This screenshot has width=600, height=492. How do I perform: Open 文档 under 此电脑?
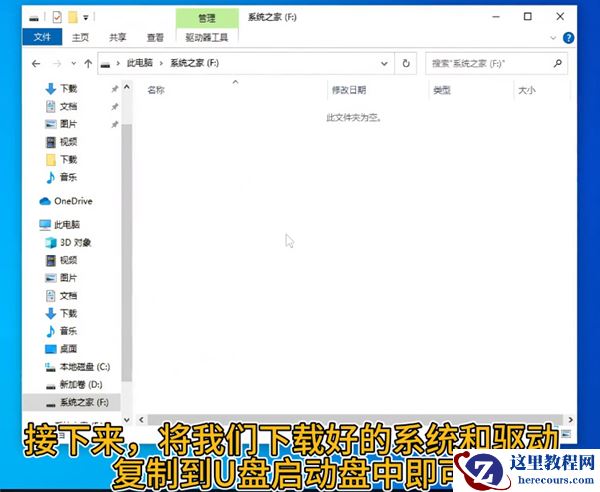point(69,295)
